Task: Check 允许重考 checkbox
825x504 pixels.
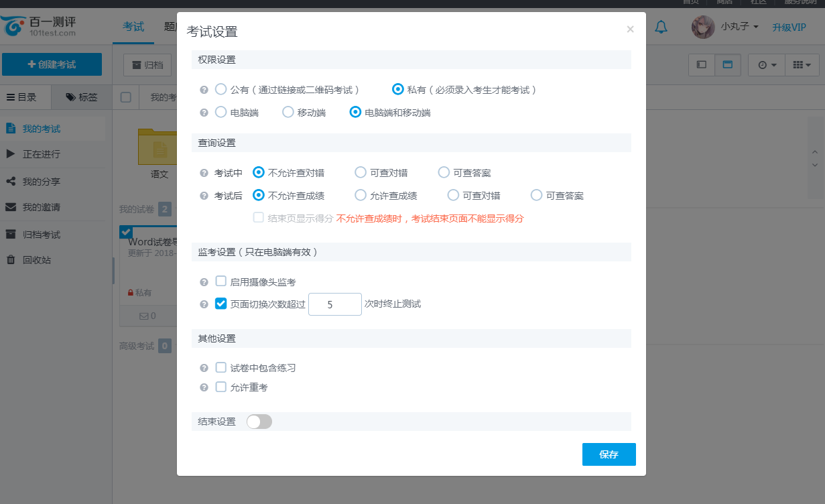Action: point(221,387)
